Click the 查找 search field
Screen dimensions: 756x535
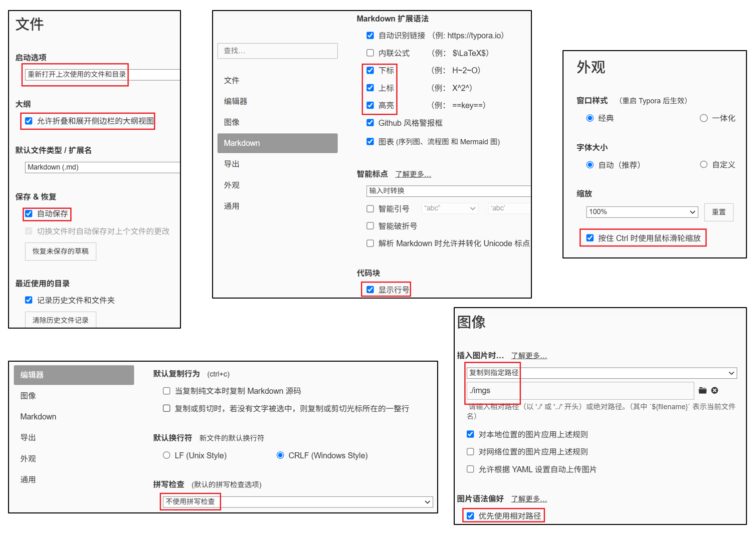[277, 51]
